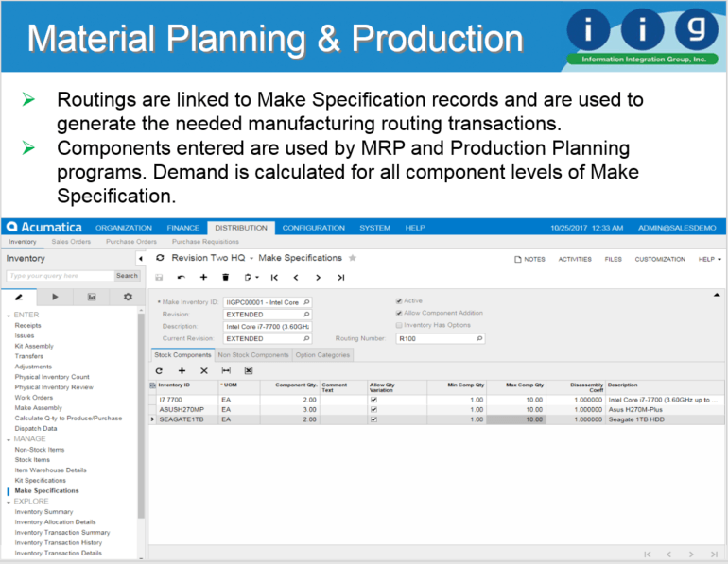
Task: Add Make Specifications to favorites star
Action: [353, 258]
